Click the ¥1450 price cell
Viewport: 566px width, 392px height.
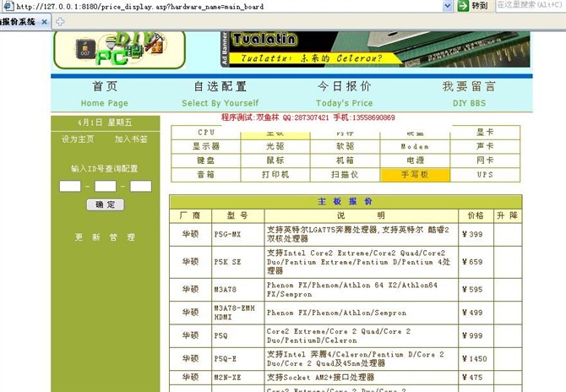click(x=476, y=359)
